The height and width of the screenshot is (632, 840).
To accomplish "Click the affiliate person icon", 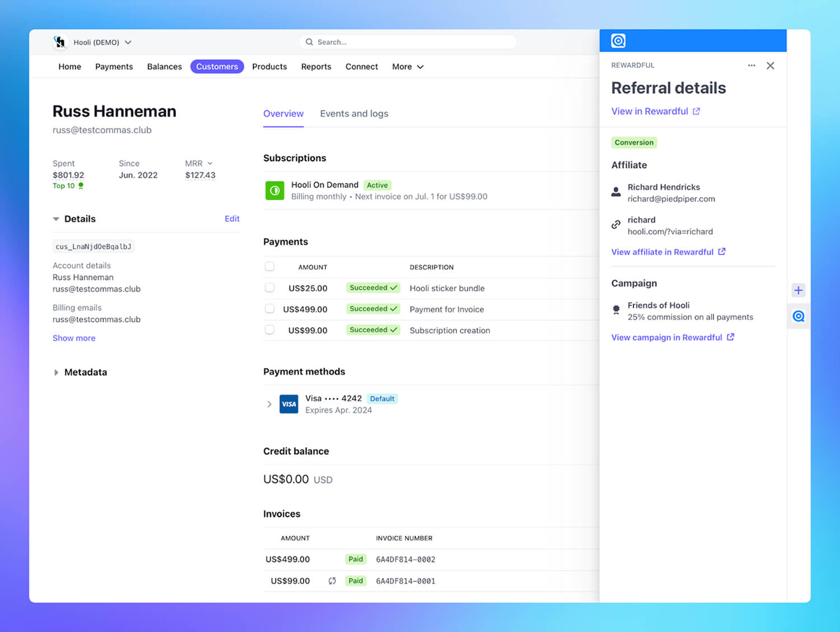I will point(616,192).
